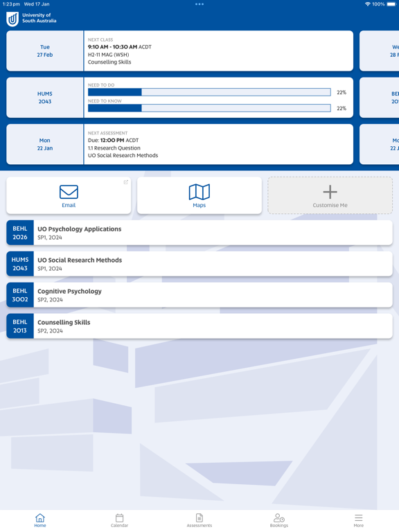This screenshot has width=399, height=532.
Task: Tap the '9:10 AM - 10:30 AM' time text
Action: tap(113, 47)
